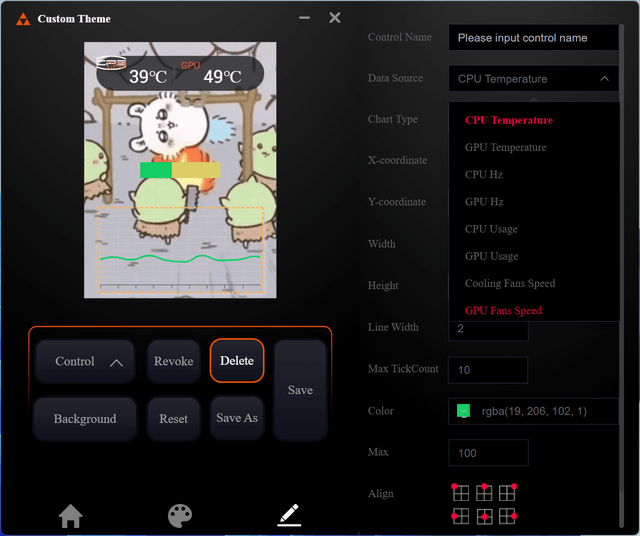Select top-left align icon

460,493
